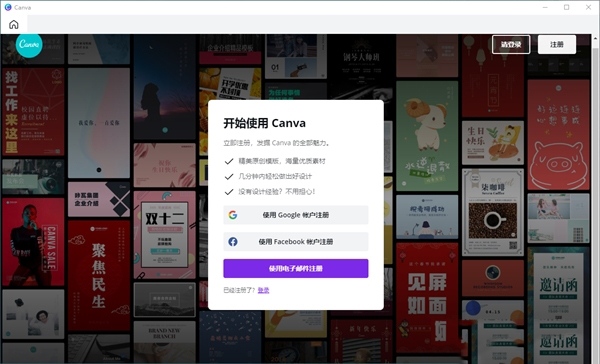Image resolution: width=600 pixels, height=364 pixels.
Task: Click the Google logo icon
Action: [233, 215]
